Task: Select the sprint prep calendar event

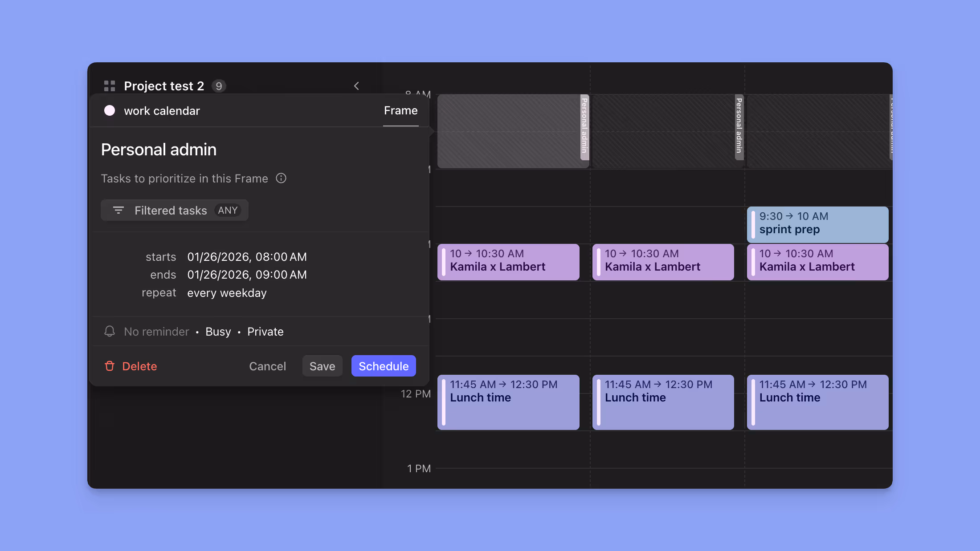Action: (x=817, y=224)
